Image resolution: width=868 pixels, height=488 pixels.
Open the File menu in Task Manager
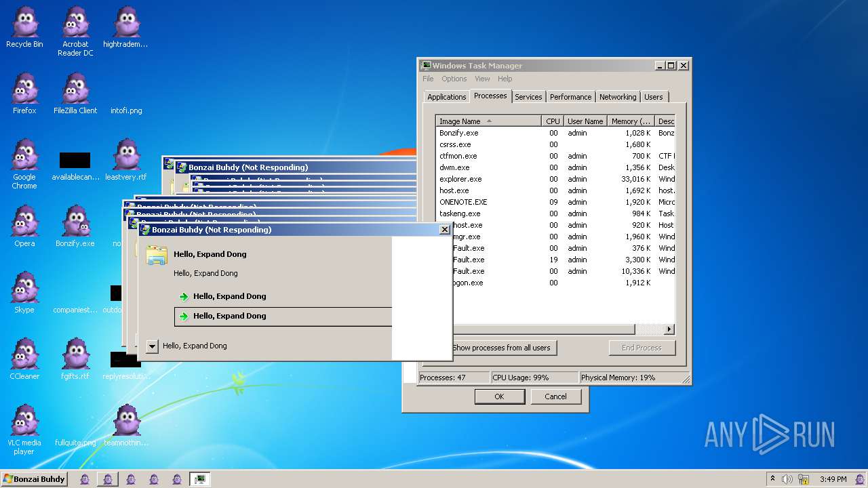(x=428, y=79)
